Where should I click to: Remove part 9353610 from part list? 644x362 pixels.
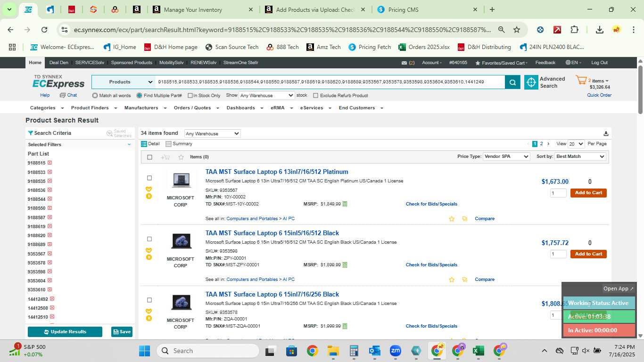(x=50, y=289)
